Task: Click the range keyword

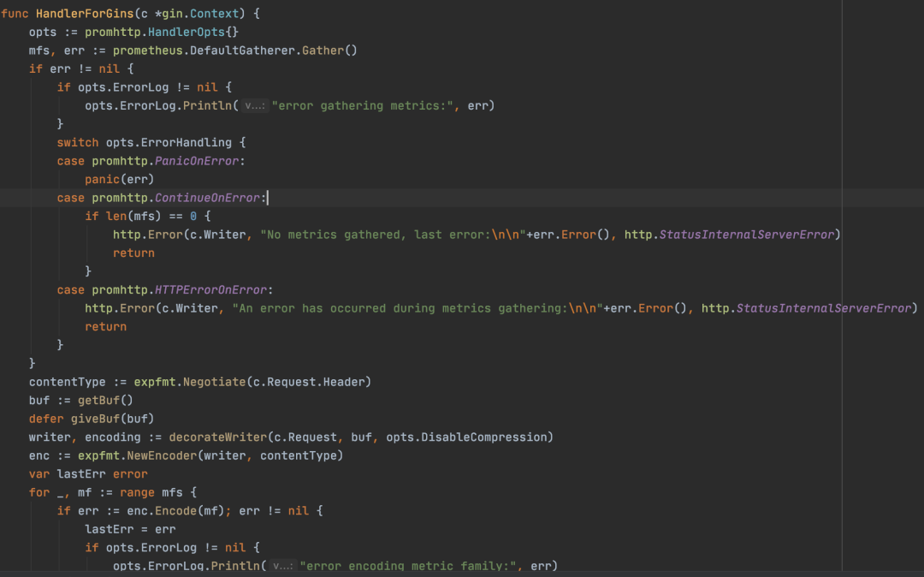Action: [137, 493]
